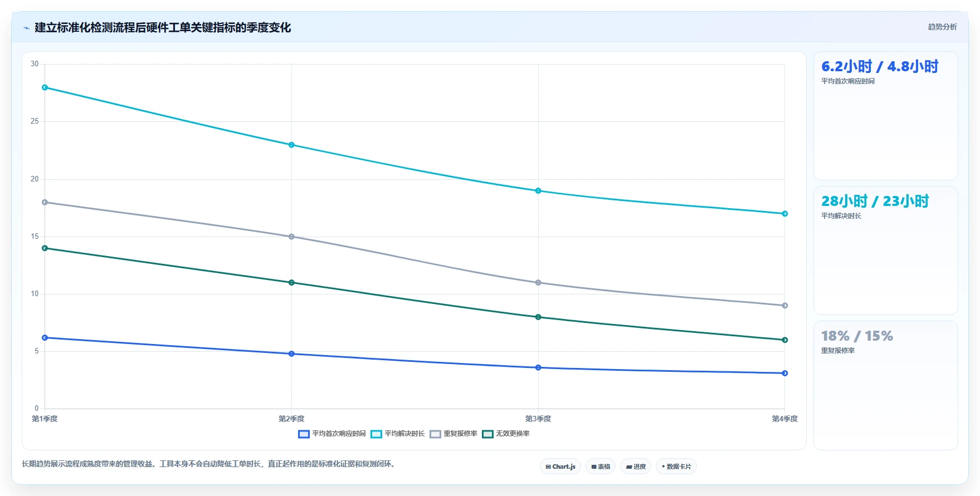This screenshot has height=496, width=980.
Task: Click the 18% / 15% card value
Action: pos(857,336)
